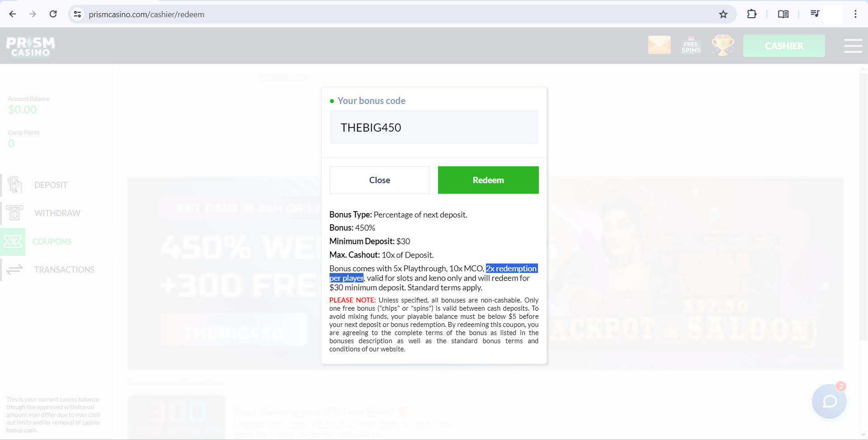The width and height of the screenshot is (868, 440).
Task: Click the address bar URL
Action: point(146,14)
